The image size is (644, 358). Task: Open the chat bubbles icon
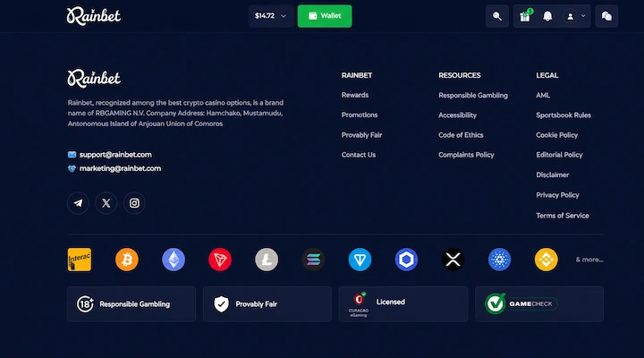point(606,16)
